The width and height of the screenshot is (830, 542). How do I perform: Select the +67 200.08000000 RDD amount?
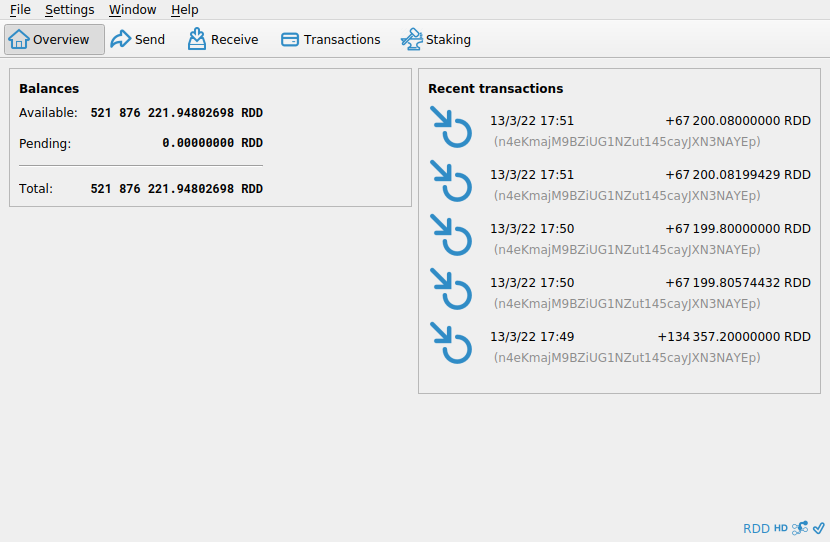738,121
